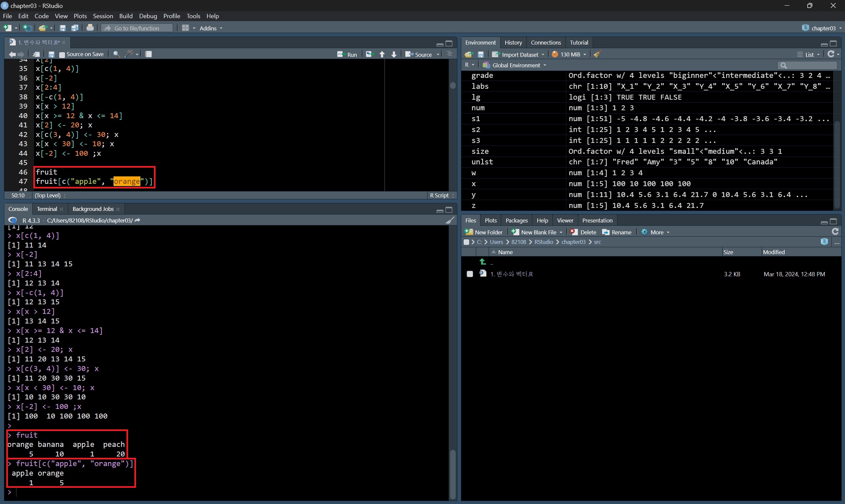Click the New Folder button

[484, 232]
